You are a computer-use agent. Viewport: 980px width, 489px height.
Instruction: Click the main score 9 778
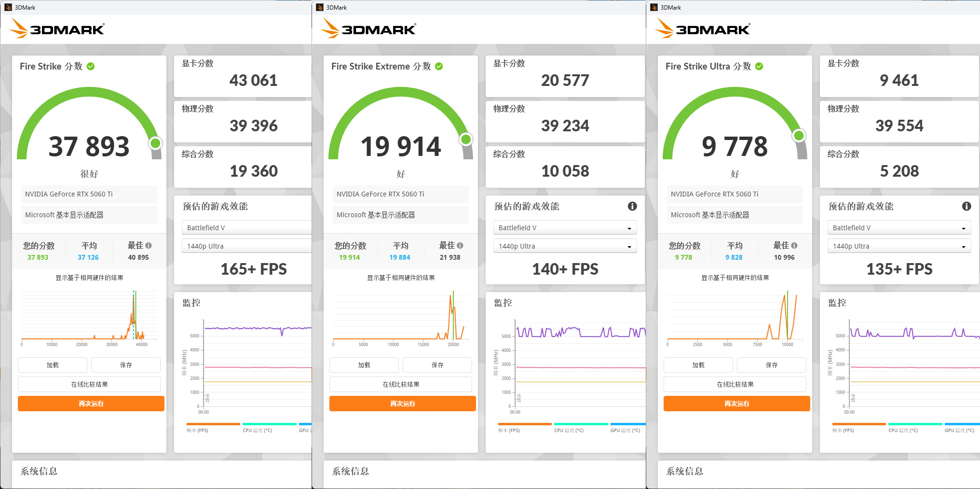pyautogui.click(x=735, y=146)
